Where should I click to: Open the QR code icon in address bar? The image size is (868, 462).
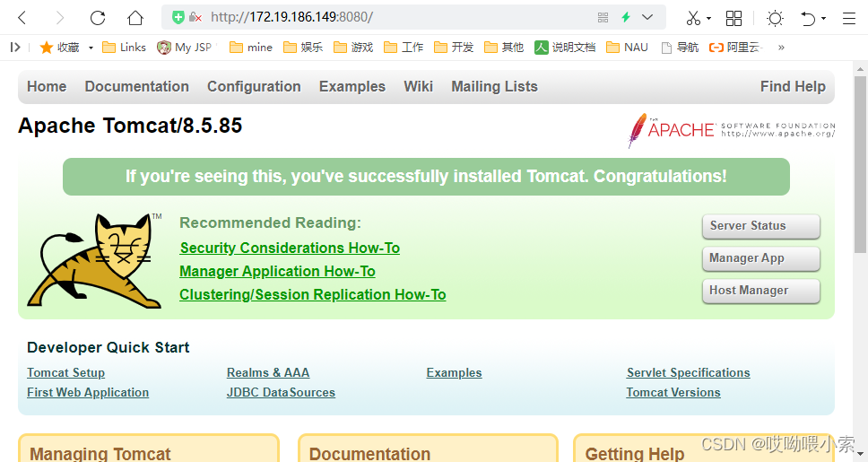point(603,18)
